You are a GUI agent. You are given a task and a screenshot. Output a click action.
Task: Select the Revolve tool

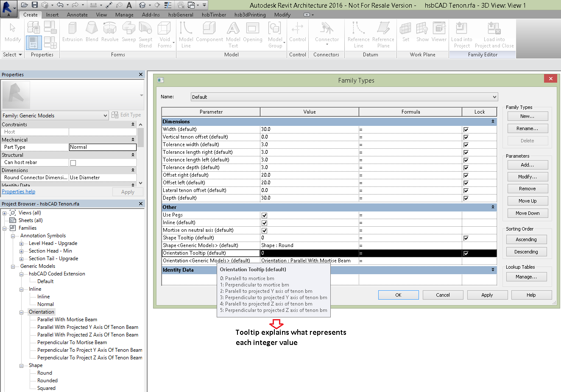pos(110,34)
